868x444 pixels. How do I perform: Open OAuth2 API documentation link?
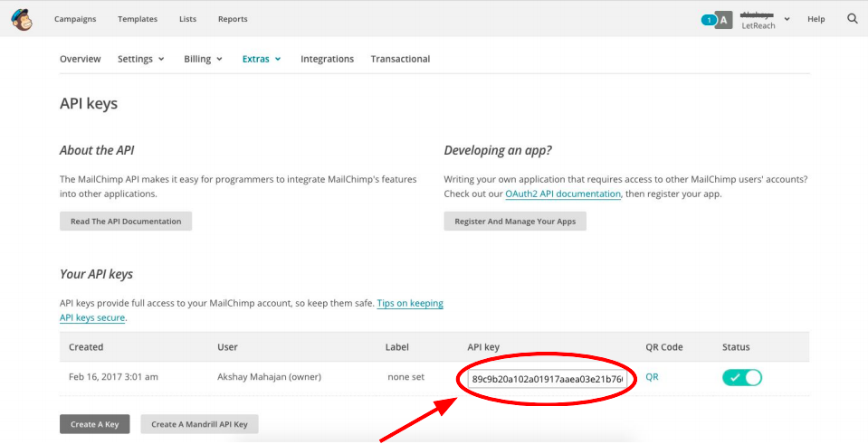(x=563, y=194)
